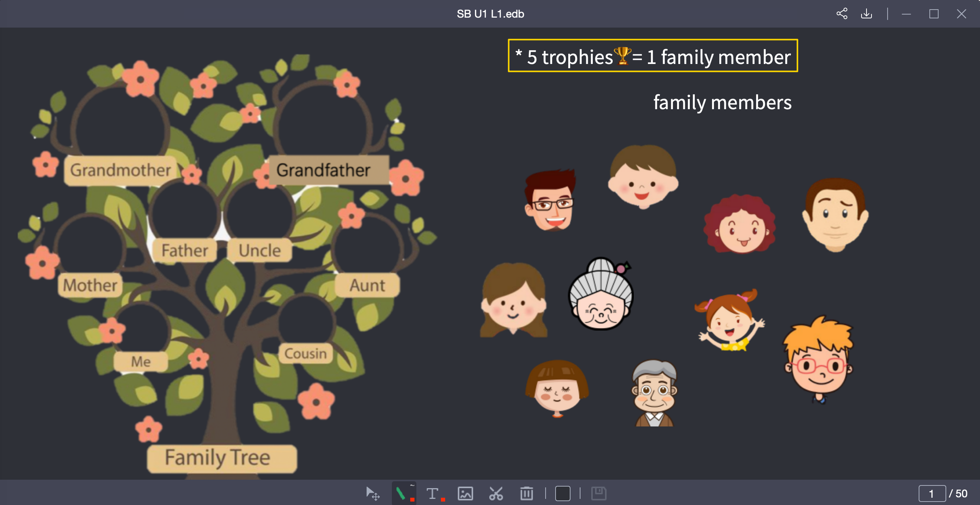
Task: Click the floppy disk save icon
Action: [599, 494]
